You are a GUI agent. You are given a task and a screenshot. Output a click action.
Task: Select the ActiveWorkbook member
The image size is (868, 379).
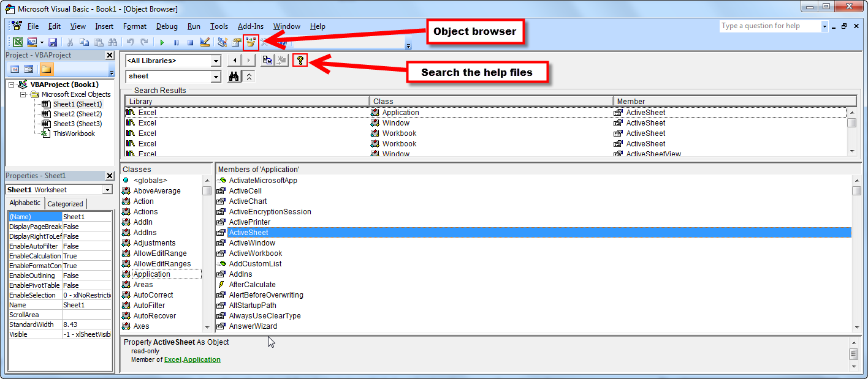click(x=255, y=253)
